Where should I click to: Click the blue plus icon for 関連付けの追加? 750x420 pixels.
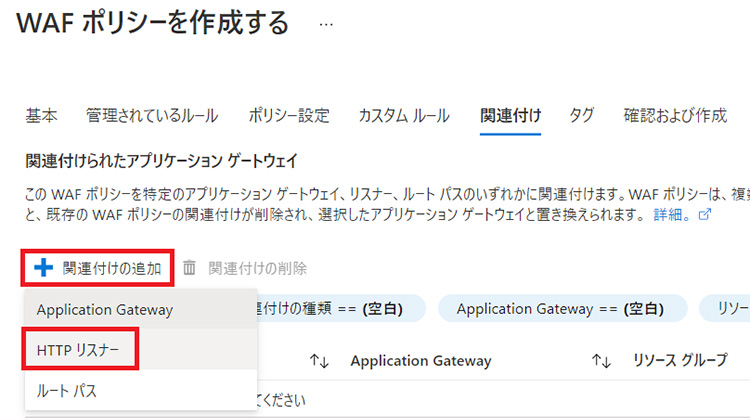(x=44, y=268)
